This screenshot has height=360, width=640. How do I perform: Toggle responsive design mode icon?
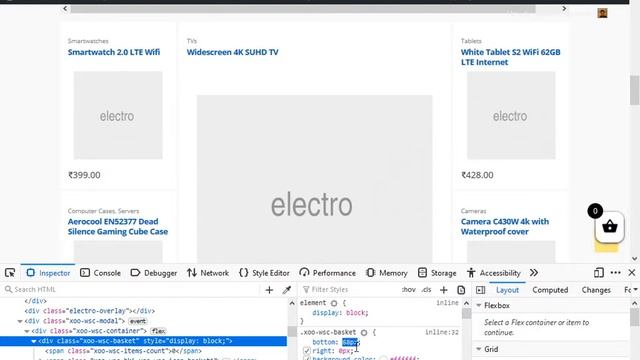pyautogui.click(x=599, y=273)
